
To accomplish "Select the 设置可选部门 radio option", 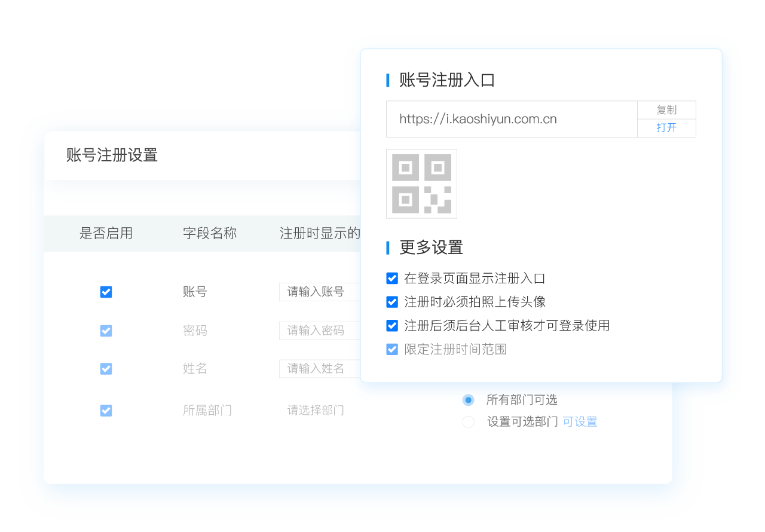I will click(x=469, y=422).
